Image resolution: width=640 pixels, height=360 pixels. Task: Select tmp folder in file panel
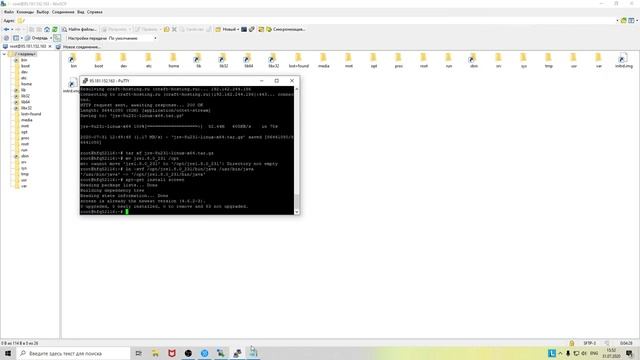click(549, 60)
